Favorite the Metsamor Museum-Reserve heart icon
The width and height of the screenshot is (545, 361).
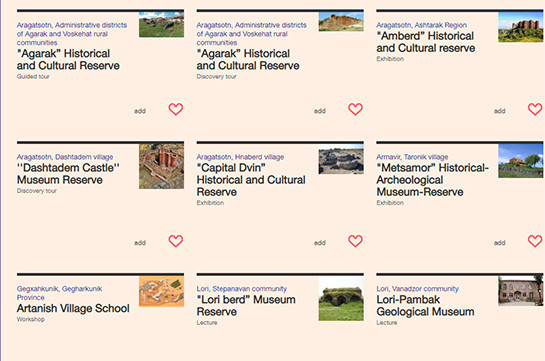535,241
